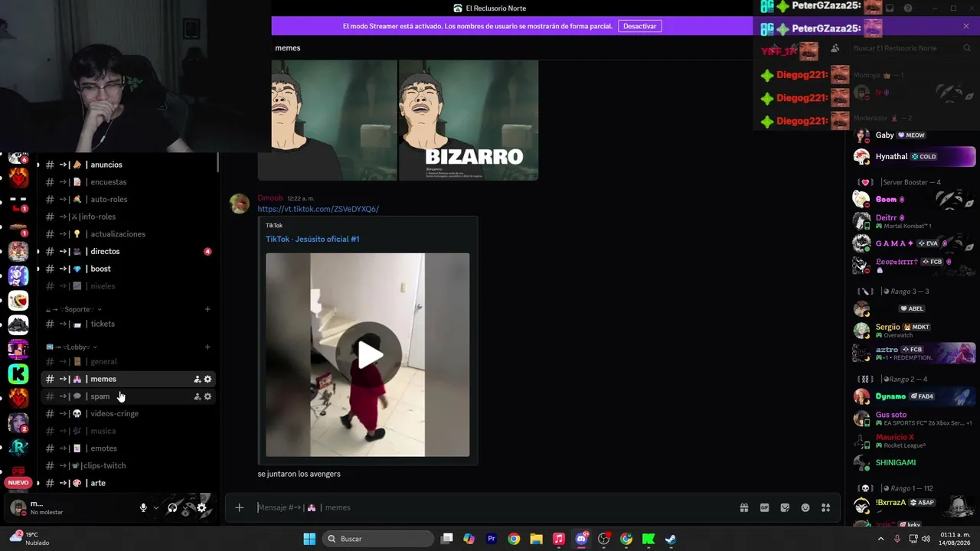Open the general channel
Image resolution: width=980 pixels, height=551 pixels.
click(128, 361)
